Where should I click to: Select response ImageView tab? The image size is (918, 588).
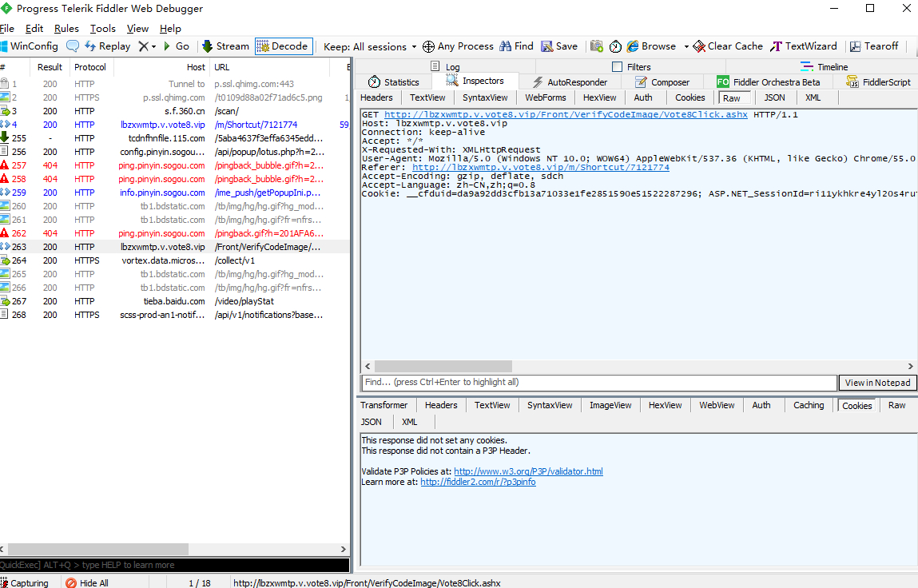tap(610, 405)
